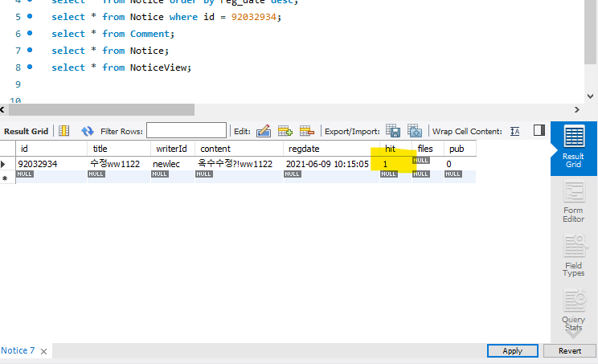Click the pub column header

461,149
